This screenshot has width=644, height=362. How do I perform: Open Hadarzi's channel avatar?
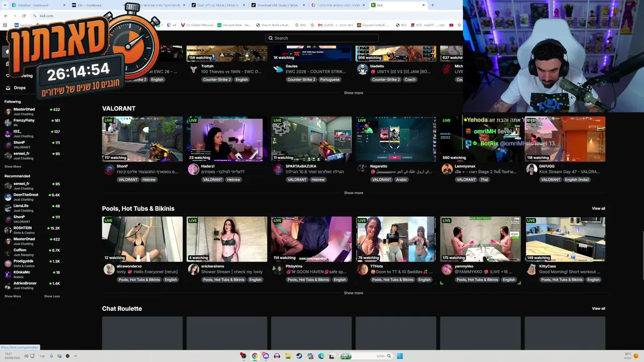tap(194, 169)
